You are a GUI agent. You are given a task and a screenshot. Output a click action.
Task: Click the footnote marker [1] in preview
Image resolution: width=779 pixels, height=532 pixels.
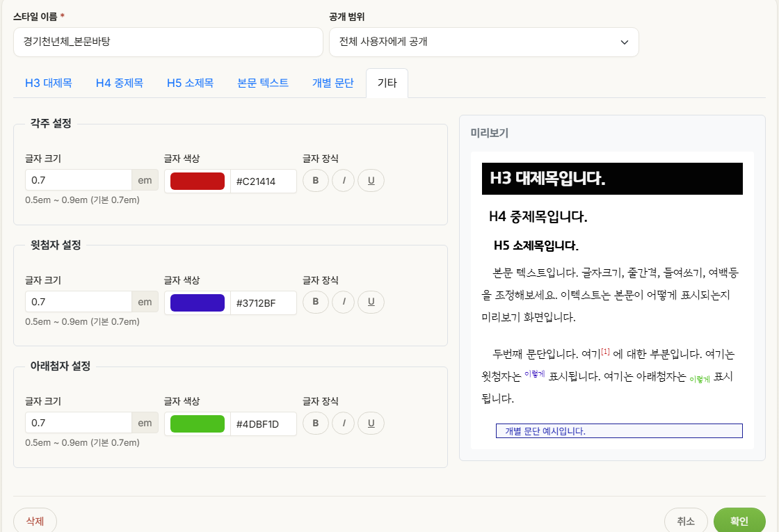605,351
